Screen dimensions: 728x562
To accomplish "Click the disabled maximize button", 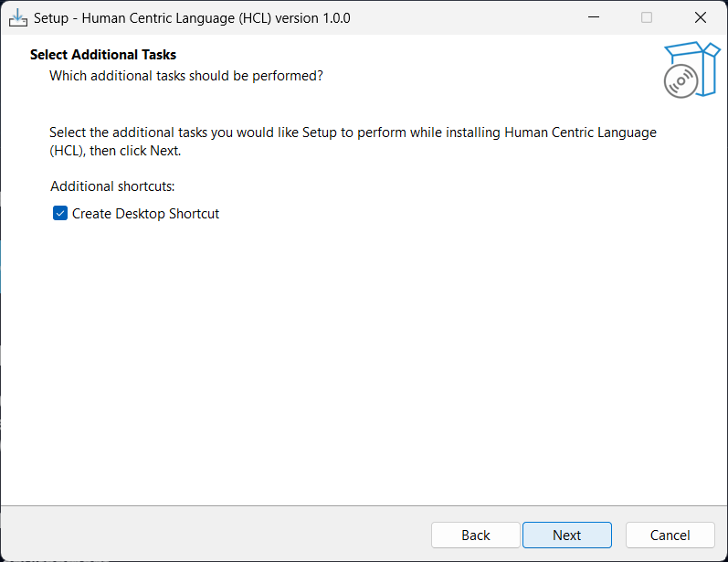I will pyautogui.click(x=647, y=17).
